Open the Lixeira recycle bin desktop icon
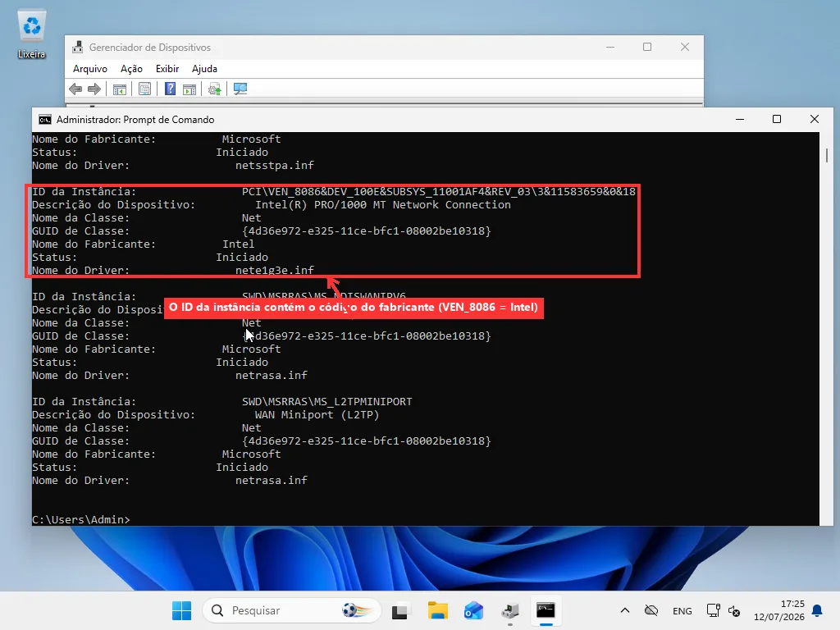The image size is (840, 630). [32, 34]
